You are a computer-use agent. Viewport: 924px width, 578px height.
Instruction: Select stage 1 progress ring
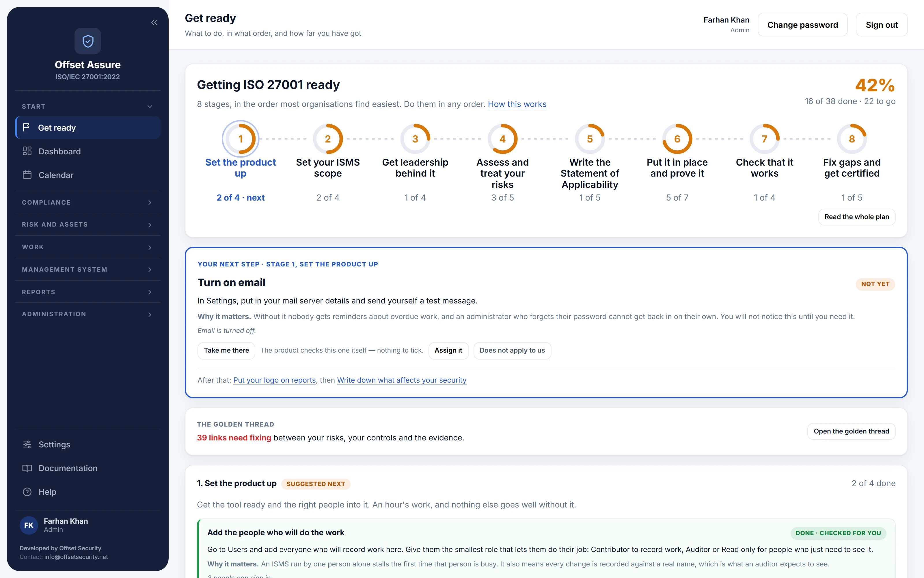point(241,139)
